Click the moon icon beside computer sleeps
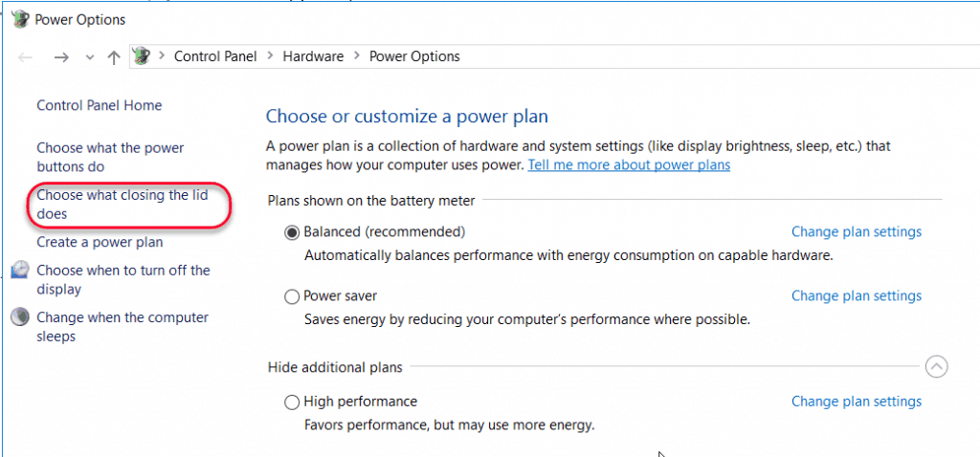The height and width of the screenshot is (457, 980). click(x=20, y=317)
